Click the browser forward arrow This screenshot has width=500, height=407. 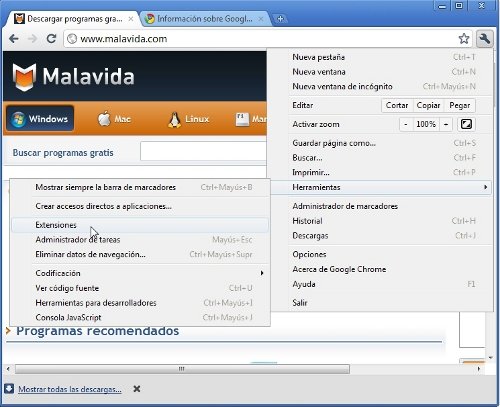pos(32,39)
